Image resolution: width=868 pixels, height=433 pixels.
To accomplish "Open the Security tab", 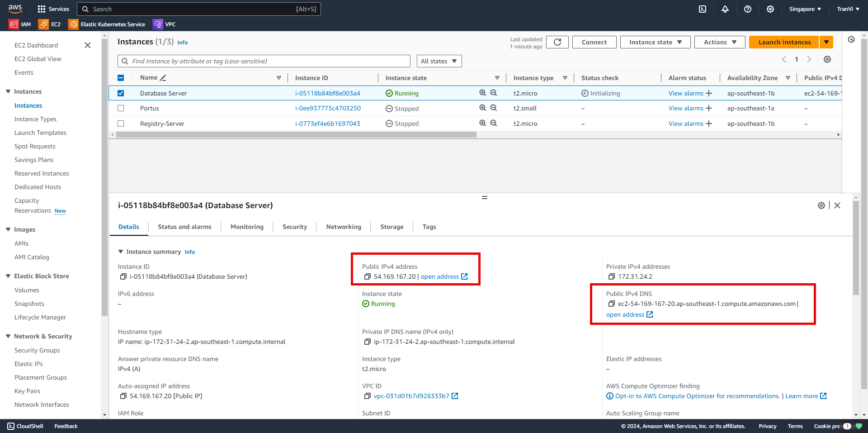I will tap(295, 227).
